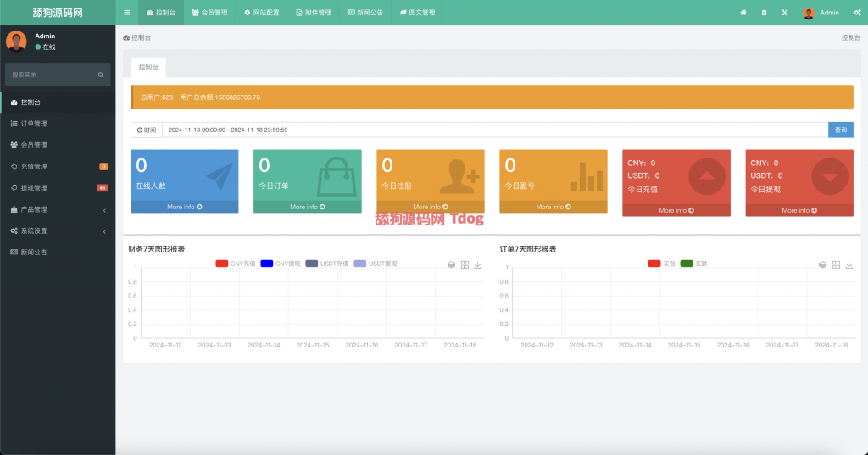Toggle the green 买跌 legend swatch

tap(687, 264)
